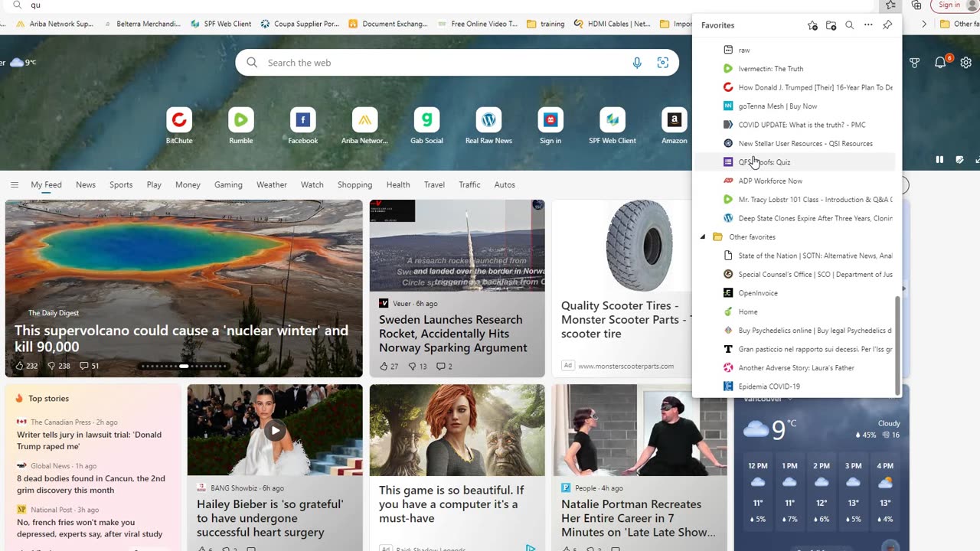Switch to the News tab
This screenshot has width=980, height=551.
pos(86,184)
